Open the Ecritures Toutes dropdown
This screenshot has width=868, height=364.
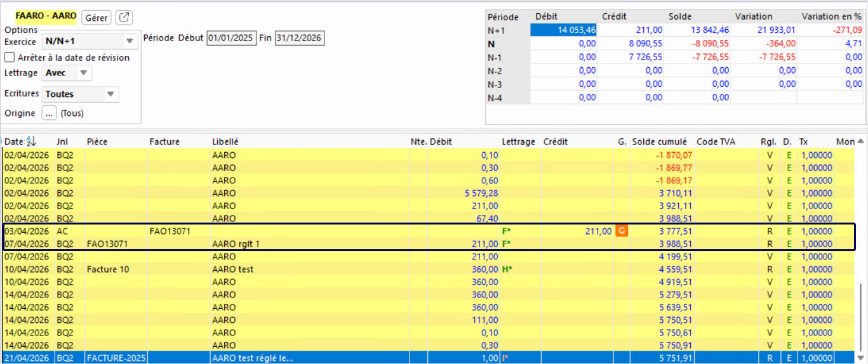(80, 94)
